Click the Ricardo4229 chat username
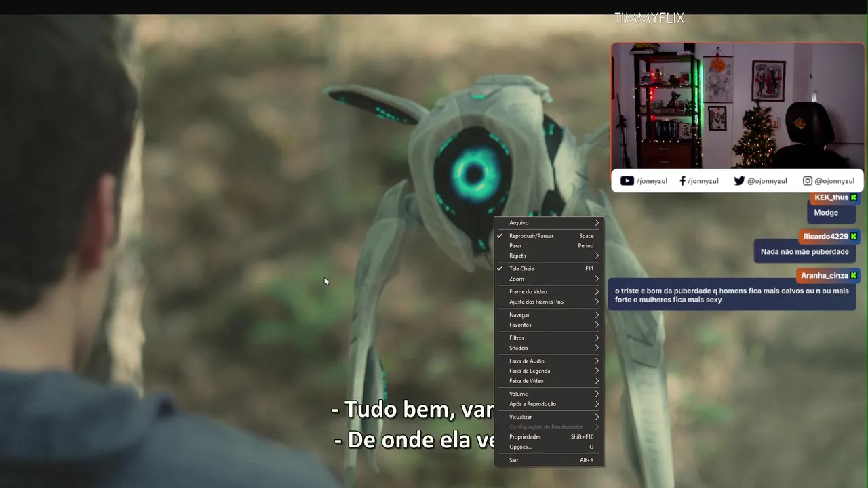Screen dimensions: 868x488 pyautogui.click(x=826, y=237)
